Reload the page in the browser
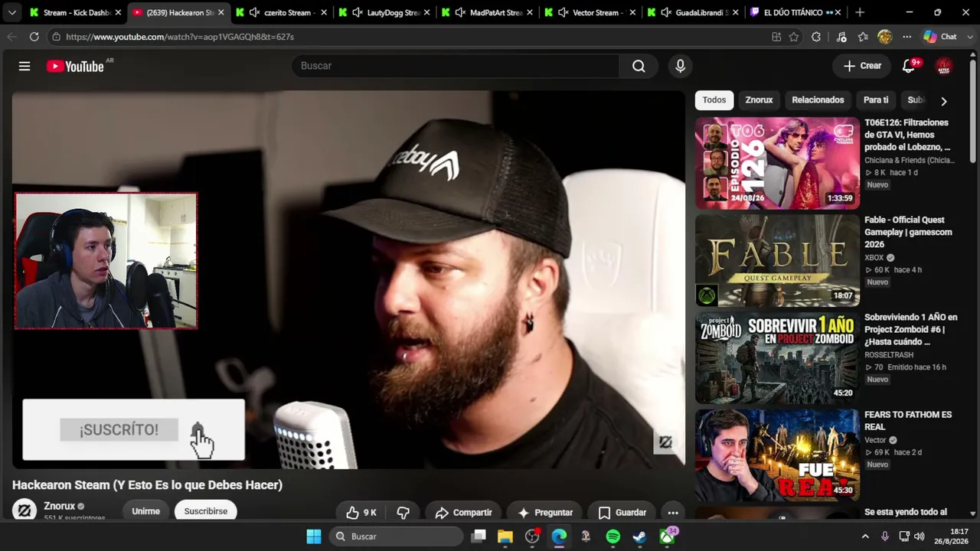Image resolution: width=980 pixels, height=551 pixels. [34, 37]
